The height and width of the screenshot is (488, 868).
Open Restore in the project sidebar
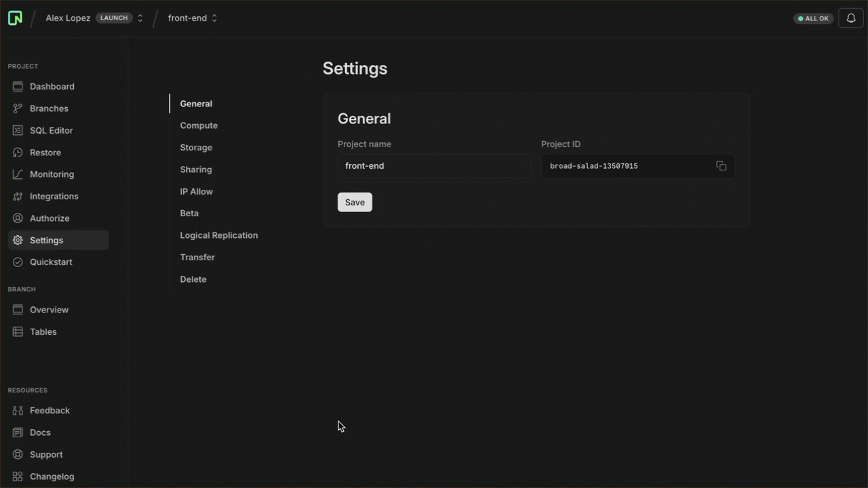click(x=45, y=152)
